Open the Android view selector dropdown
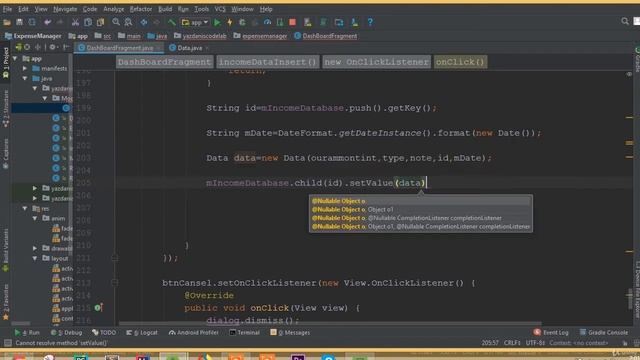Image resolution: width=640 pixels, height=360 pixels. coord(19,47)
